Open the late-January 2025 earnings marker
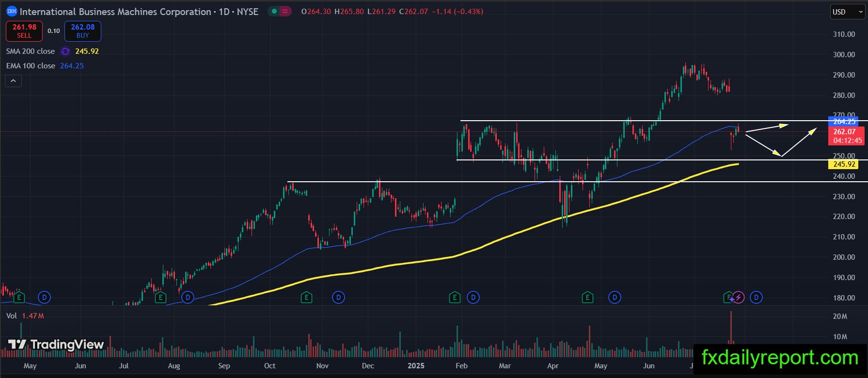Screen dimensions: 868x378 [x=455, y=297]
